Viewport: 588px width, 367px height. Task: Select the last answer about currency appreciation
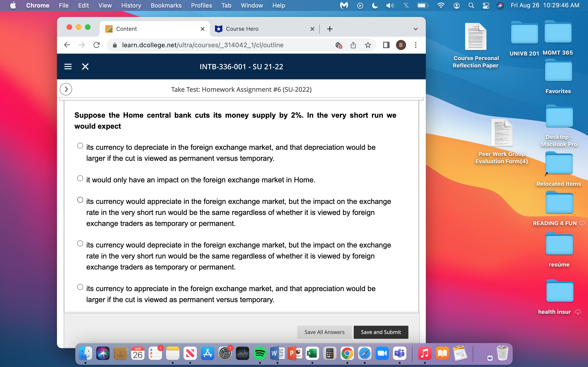coord(80,287)
